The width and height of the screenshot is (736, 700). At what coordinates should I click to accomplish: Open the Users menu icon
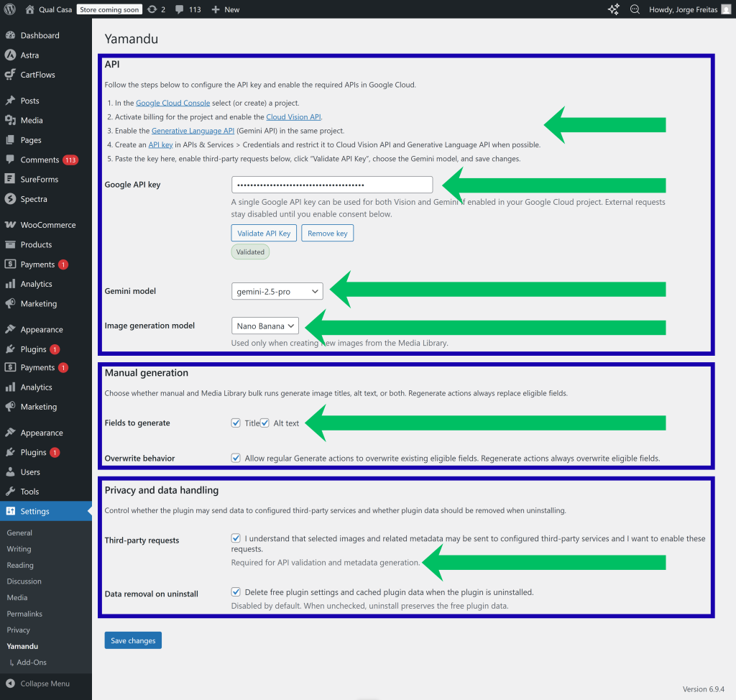[10, 472]
